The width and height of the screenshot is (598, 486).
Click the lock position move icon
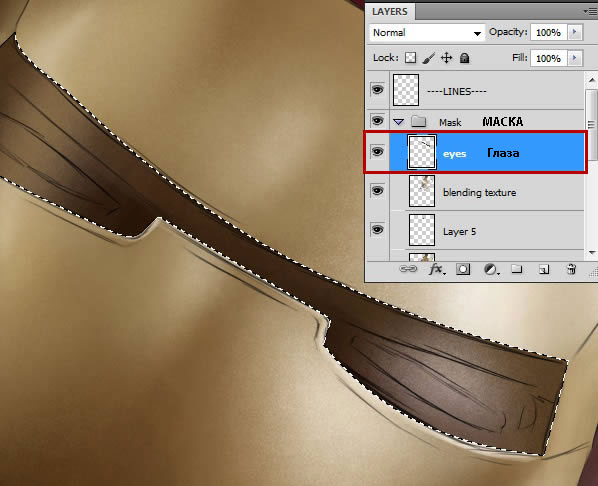[x=446, y=58]
